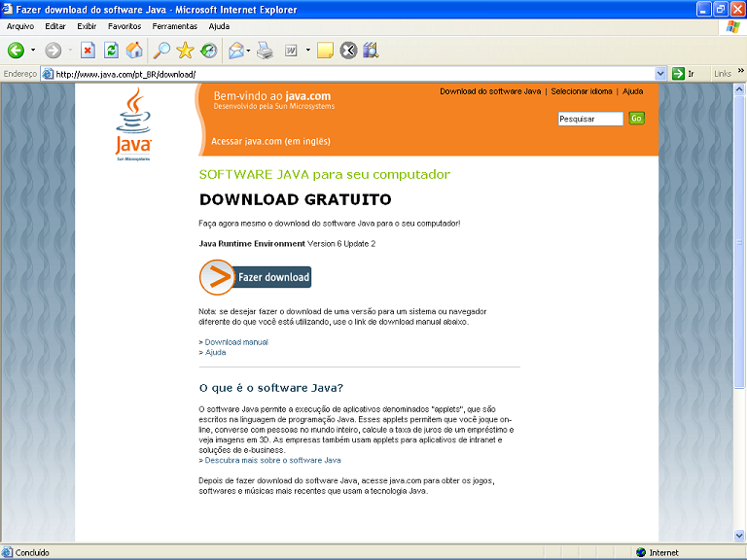
Task: Open the Ferramentas menu
Action: pos(174,26)
